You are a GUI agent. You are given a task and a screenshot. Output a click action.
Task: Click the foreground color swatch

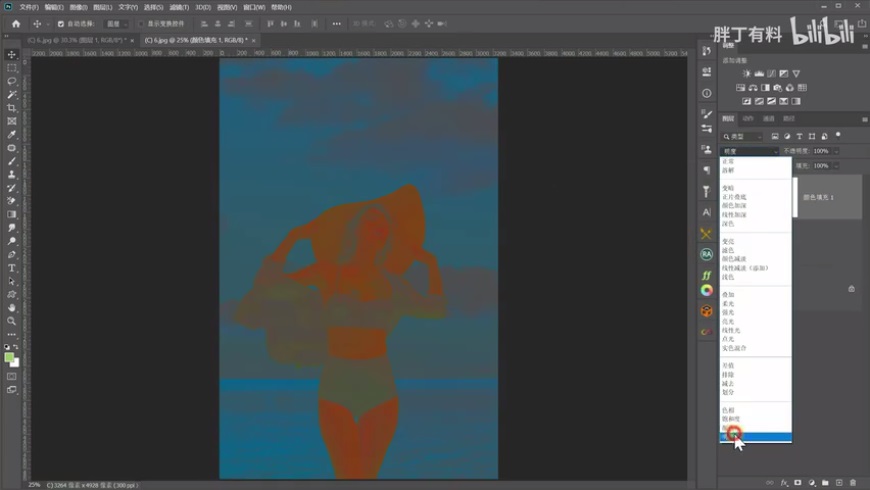[9, 357]
